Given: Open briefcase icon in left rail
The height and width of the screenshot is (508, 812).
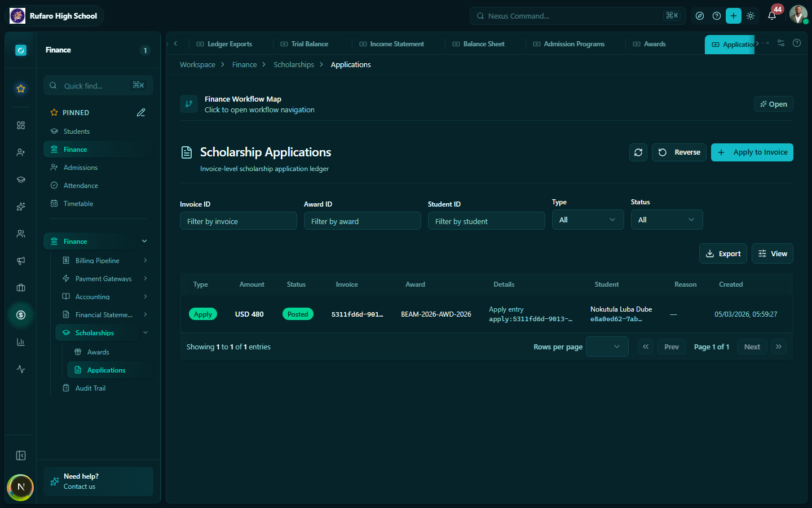Looking at the screenshot, I should point(21,288).
